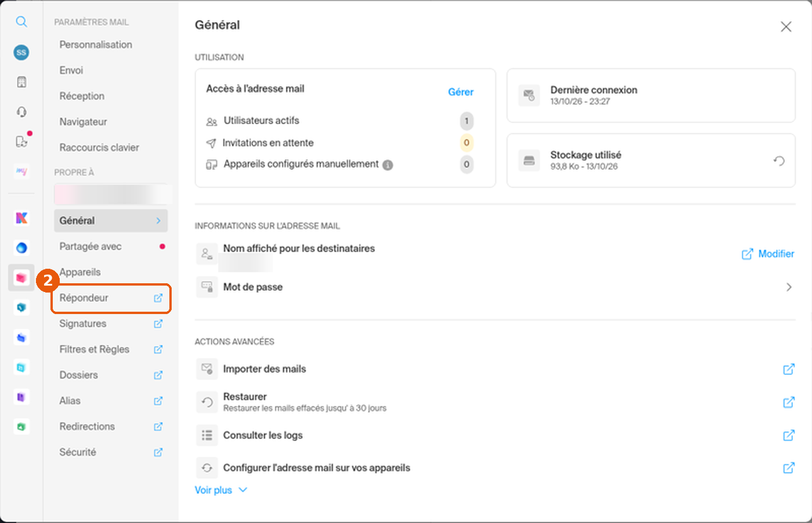Open the Répondeur settings
812x523 pixels.
pyautogui.click(x=111, y=298)
